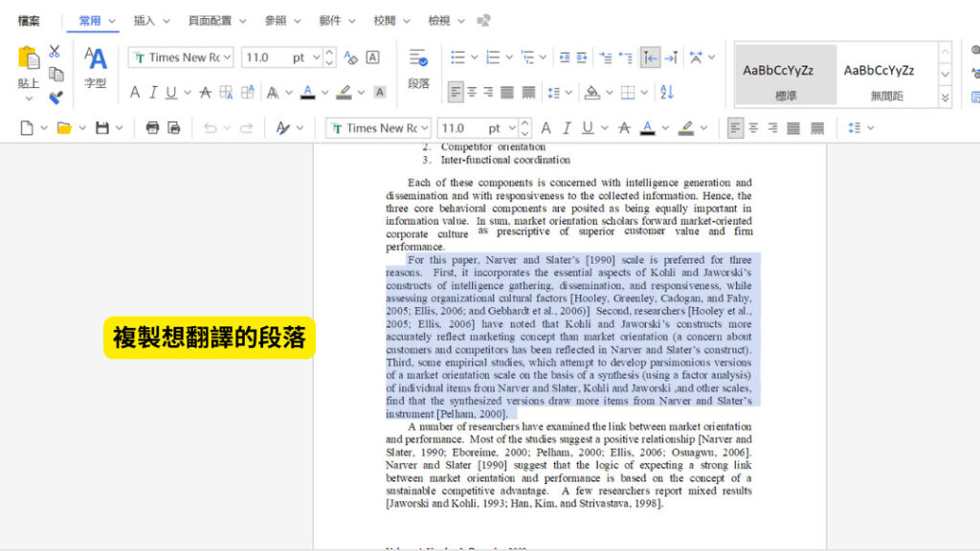Click the undo arrow icon

[210, 128]
